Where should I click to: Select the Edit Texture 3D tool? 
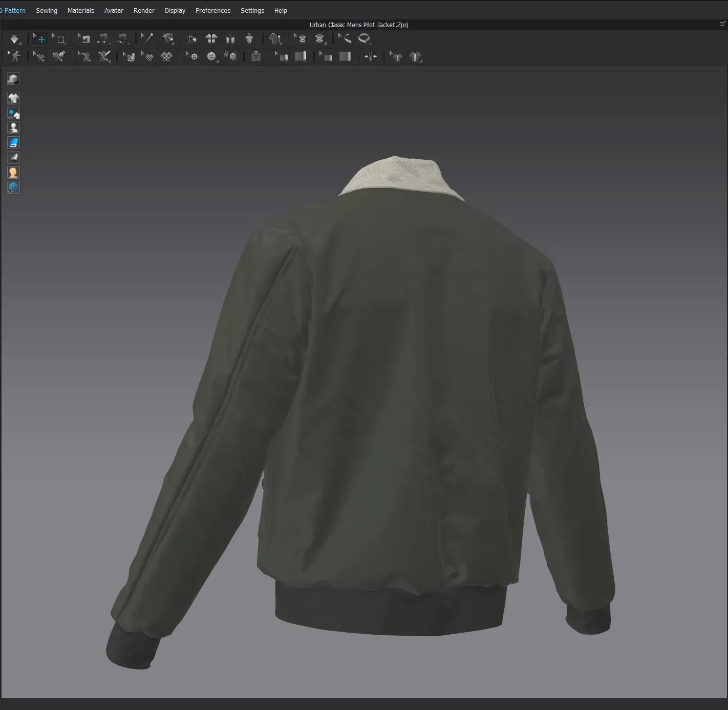[x=129, y=56]
